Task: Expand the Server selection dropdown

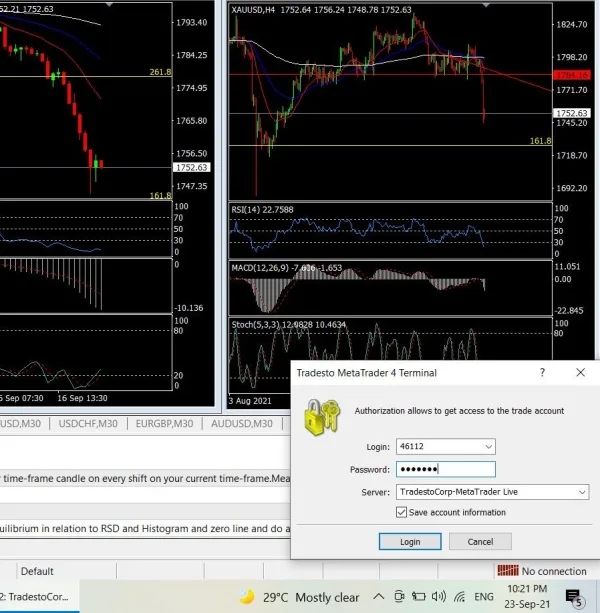Action: 581,492
